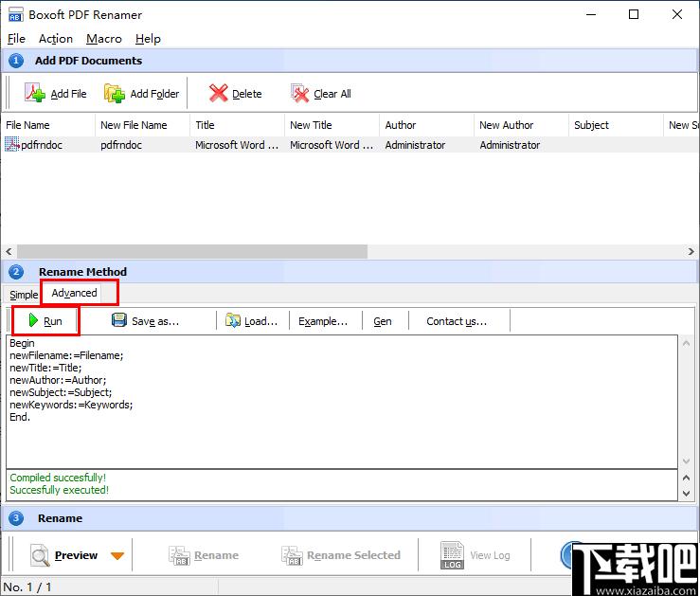This screenshot has height=596, width=700.
Task: Click the Load... label
Action: coord(261,321)
